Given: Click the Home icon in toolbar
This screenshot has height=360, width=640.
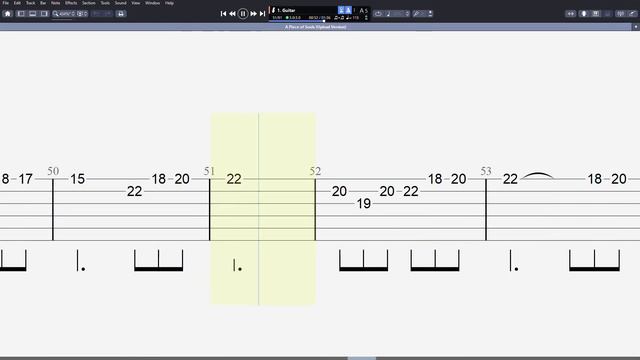Looking at the screenshot, I should [7, 14].
